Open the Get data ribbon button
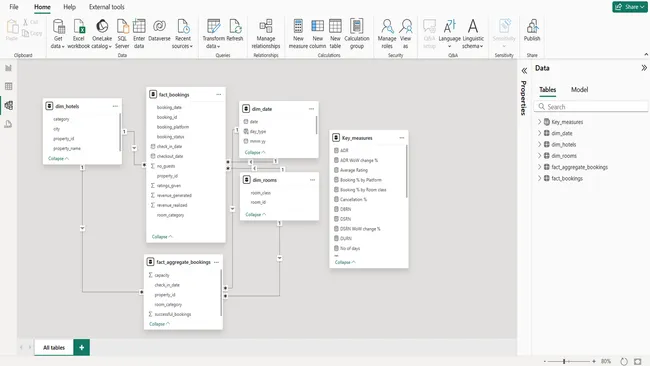The width and height of the screenshot is (650, 366). point(58,34)
